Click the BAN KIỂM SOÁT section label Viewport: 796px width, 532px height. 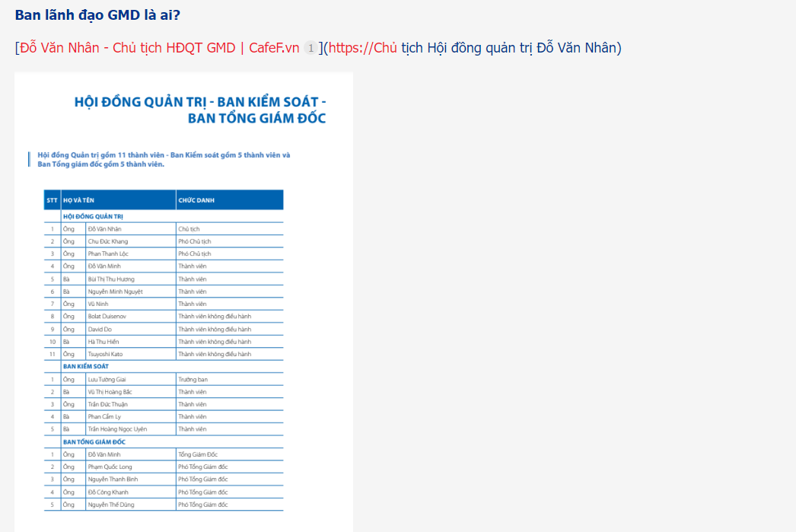tap(86, 367)
